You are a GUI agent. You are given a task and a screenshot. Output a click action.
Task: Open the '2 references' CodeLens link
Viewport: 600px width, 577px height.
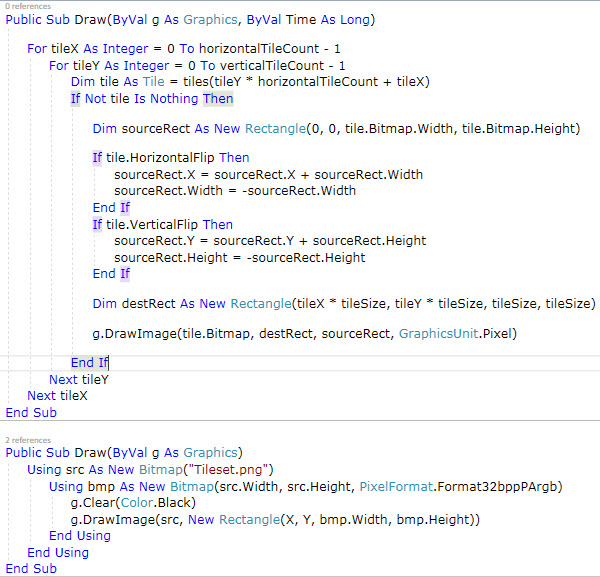(28, 440)
